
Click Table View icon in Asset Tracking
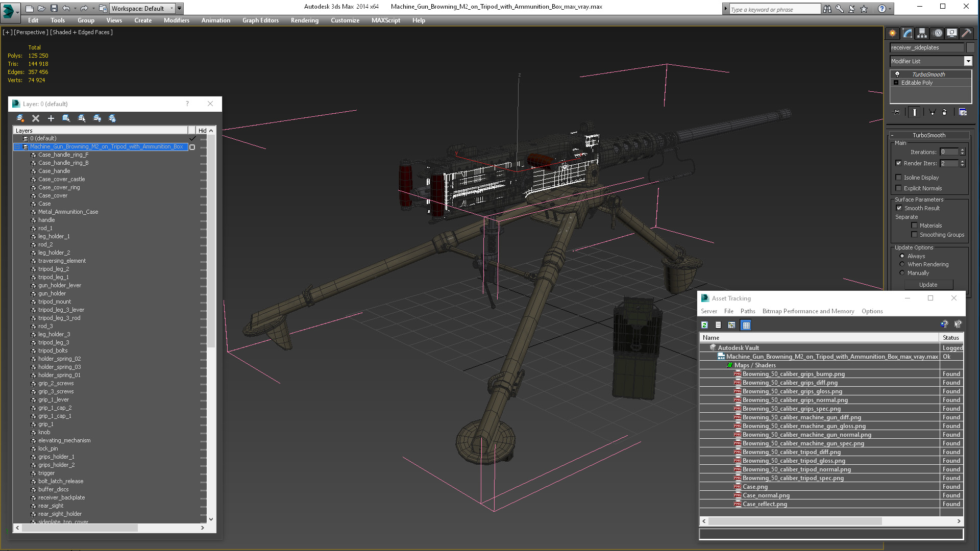pos(746,325)
